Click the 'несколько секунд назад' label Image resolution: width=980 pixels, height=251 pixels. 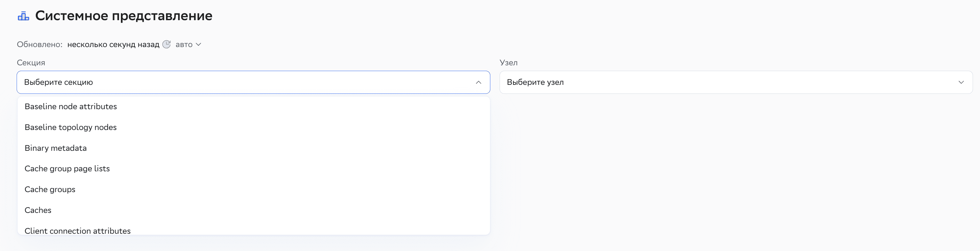tap(113, 44)
